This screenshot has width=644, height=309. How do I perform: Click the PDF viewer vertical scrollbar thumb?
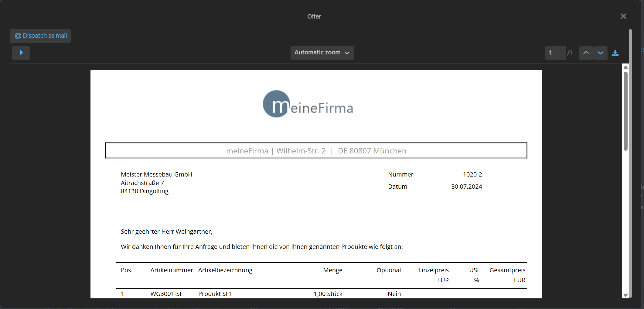(x=625, y=111)
